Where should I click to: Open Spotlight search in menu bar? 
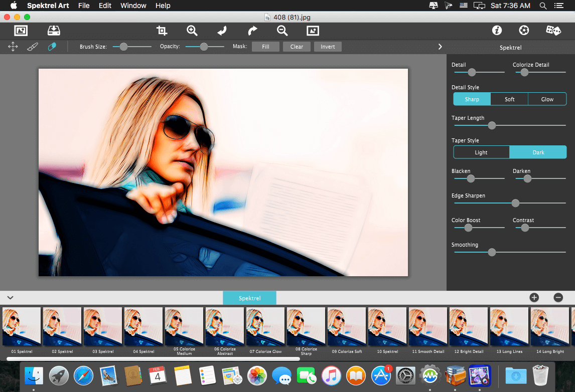coord(543,6)
